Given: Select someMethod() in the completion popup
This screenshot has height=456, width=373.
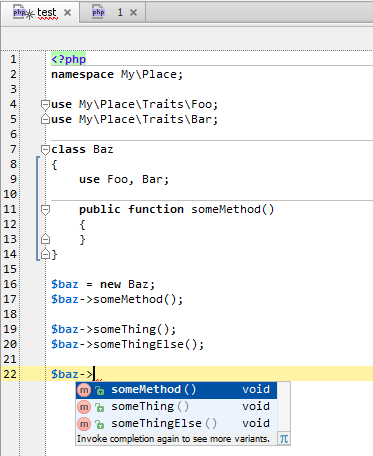Looking at the screenshot, I should click(x=176, y=390).
